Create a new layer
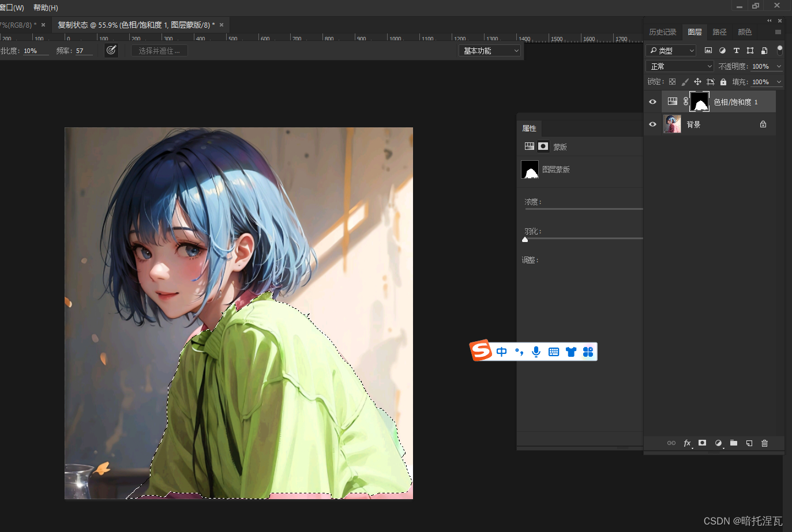Image resolution: width=792 pixels, height=532 pixels. click(x=749, y=443)
